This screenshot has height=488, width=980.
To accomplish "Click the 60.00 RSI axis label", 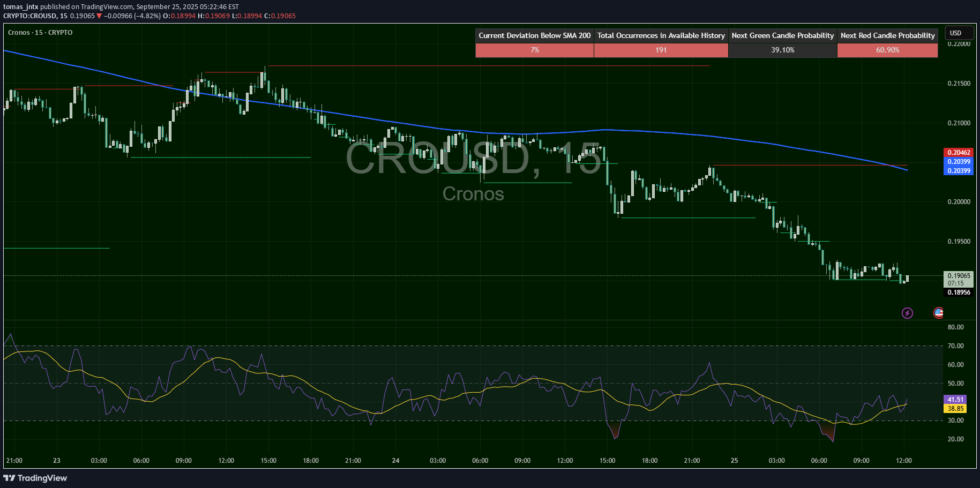I will pyautogui.click(x=955, y=365).
